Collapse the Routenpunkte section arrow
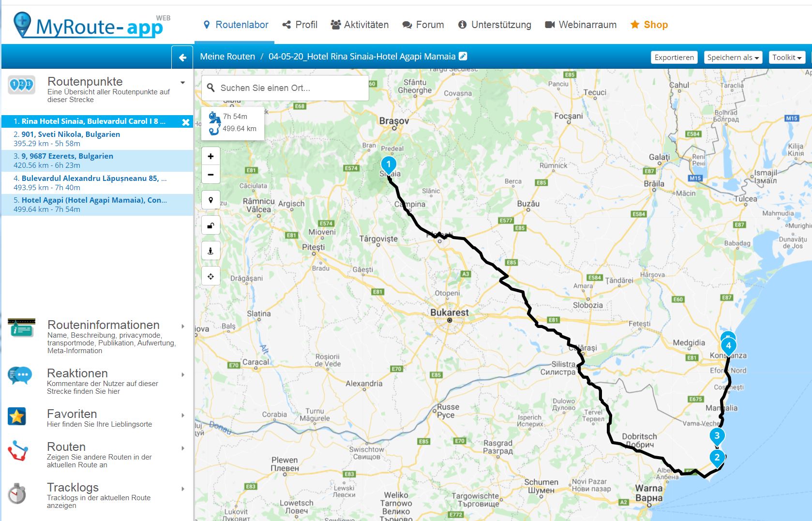Screen dimensions: 812x521 (x=182, y=83)
